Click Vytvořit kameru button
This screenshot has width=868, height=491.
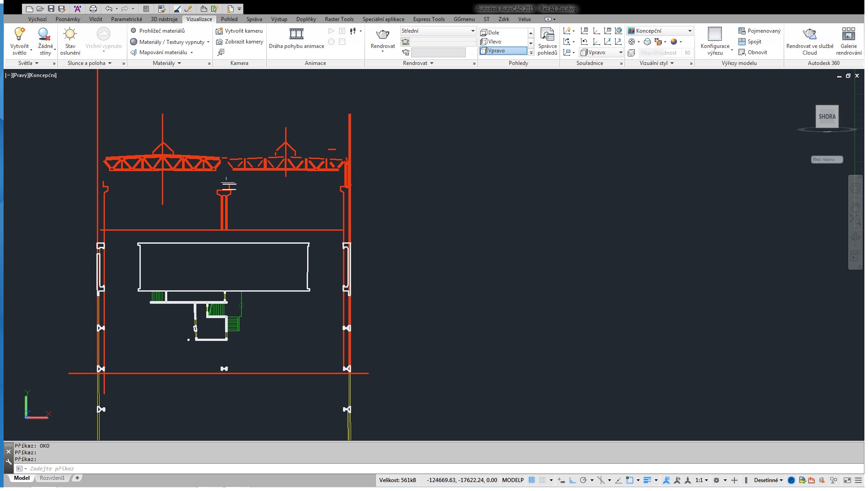coord(239,31)
